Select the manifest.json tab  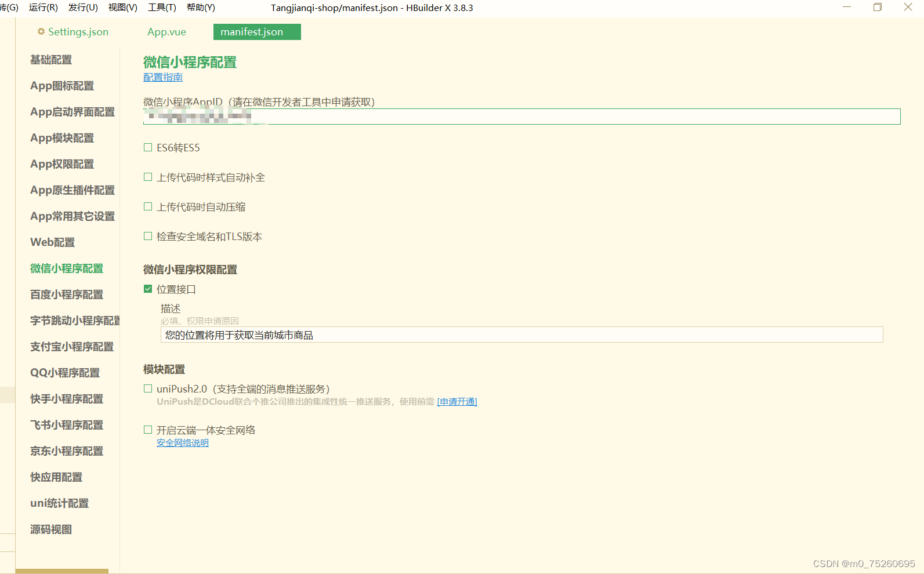click(x=257, y=32)
